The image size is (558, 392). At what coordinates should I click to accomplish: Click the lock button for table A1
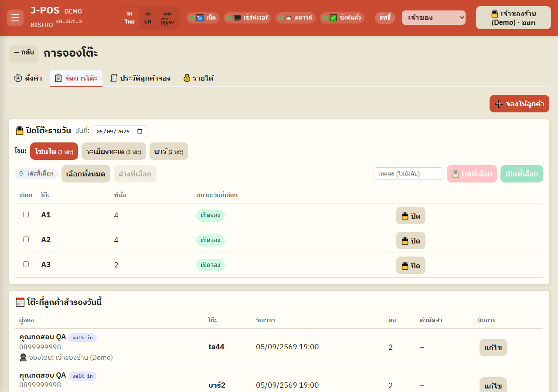[411, 216]
